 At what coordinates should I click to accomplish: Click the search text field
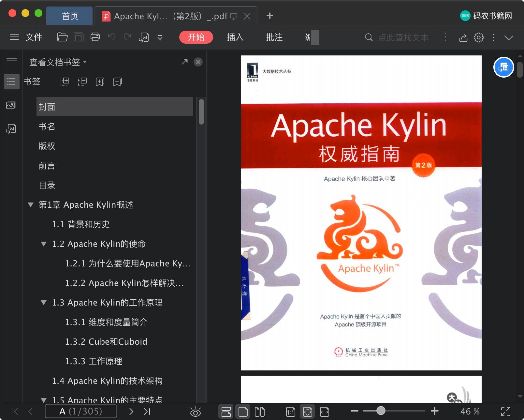click(403, 37)
